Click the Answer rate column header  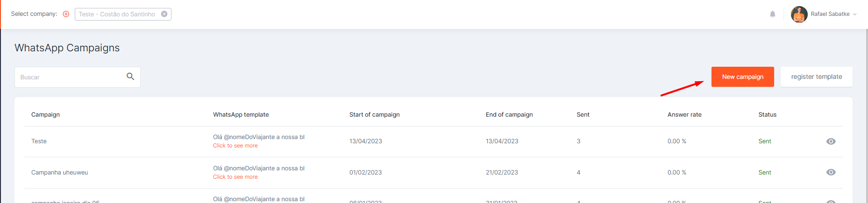point(684,114)
